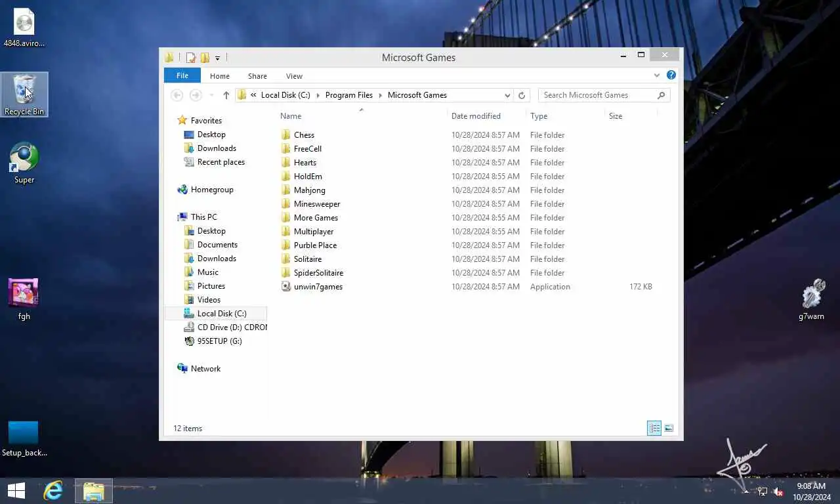Open the FreeCell folder
Image resolution: width=840 pixels, height=504 pixels.
307,149
